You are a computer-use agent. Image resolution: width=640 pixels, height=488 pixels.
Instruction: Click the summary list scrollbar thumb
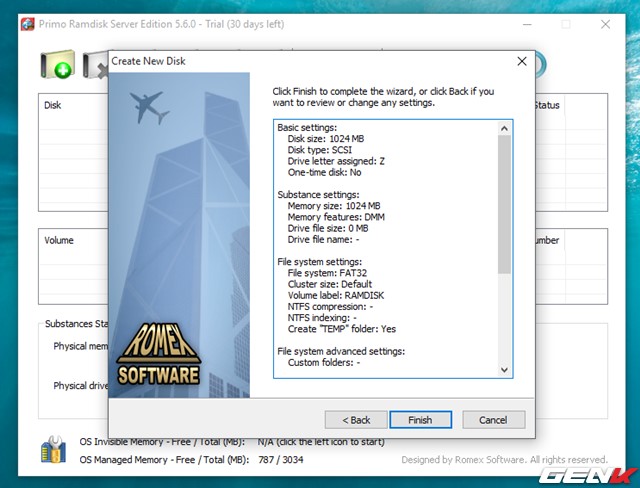[504, 204]
